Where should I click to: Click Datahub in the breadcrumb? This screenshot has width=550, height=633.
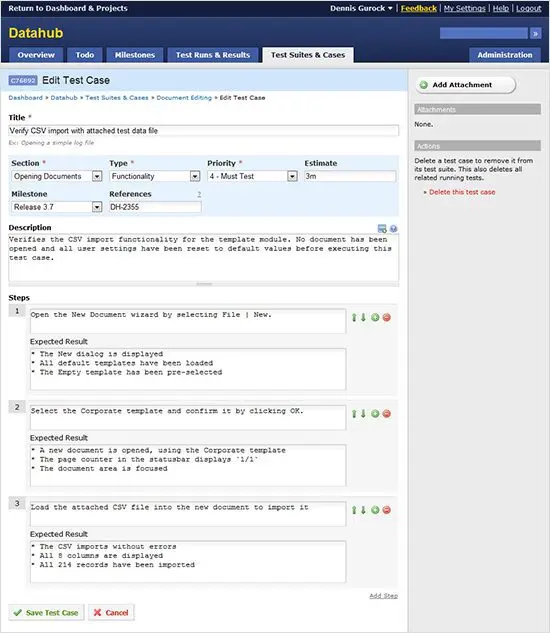(x=64, y=98)
